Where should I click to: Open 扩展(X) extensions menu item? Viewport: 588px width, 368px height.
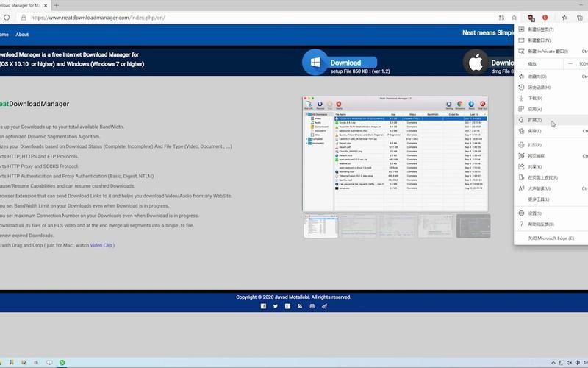(x=551, y=120)
